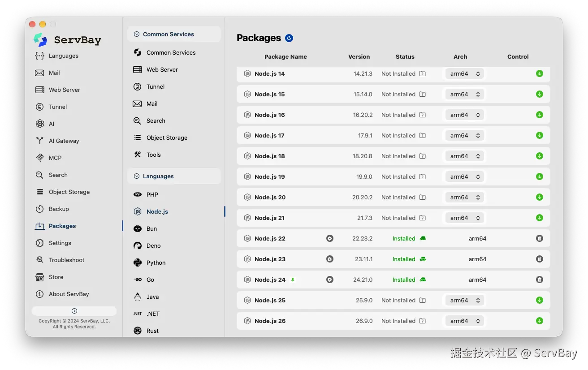Click the Package Name column header

(x=285, y=57)
